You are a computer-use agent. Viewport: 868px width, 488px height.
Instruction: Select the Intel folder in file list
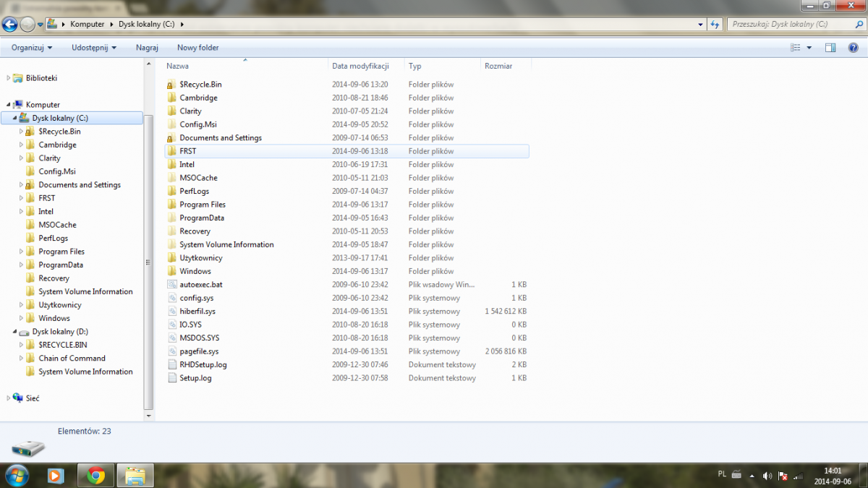click(187, 165)
